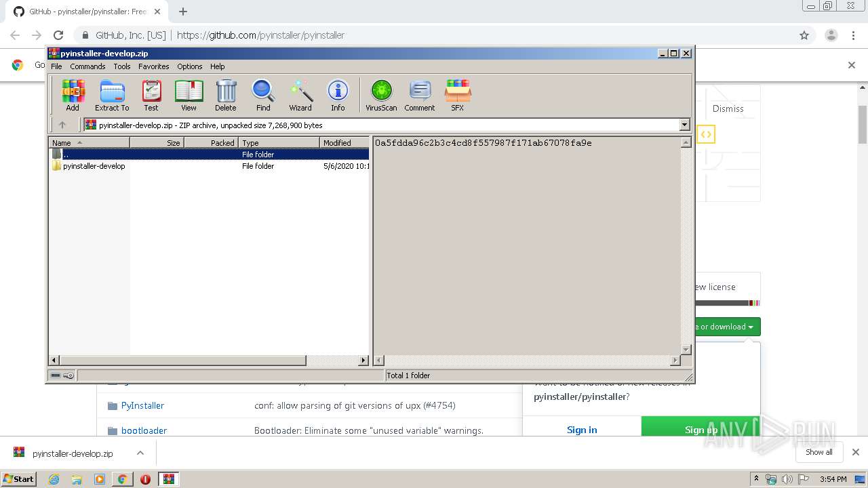Screen dimensions: 868x488
Task: Open the Chrome three-dot menu
Action: [x=852, y=35]
